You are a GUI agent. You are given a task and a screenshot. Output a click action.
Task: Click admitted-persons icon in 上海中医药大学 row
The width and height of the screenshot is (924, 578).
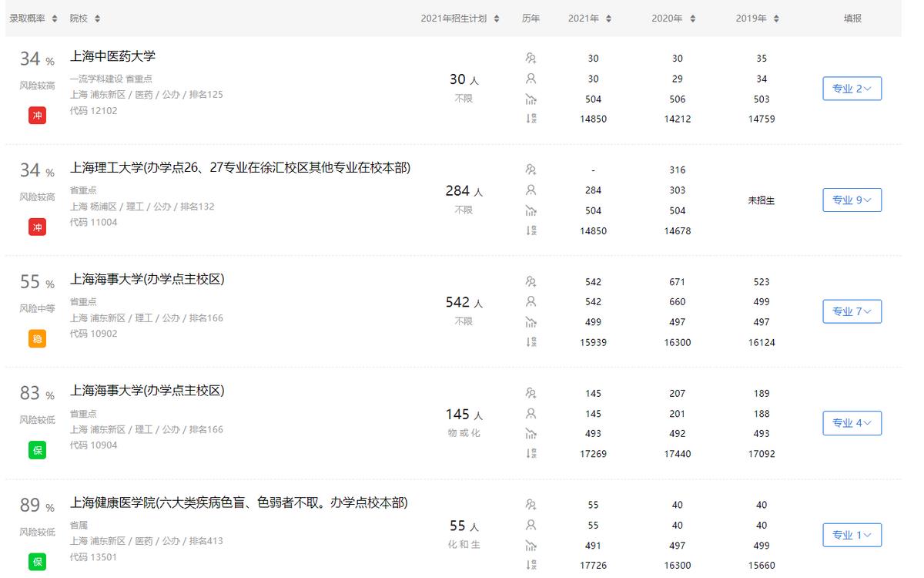531,78
